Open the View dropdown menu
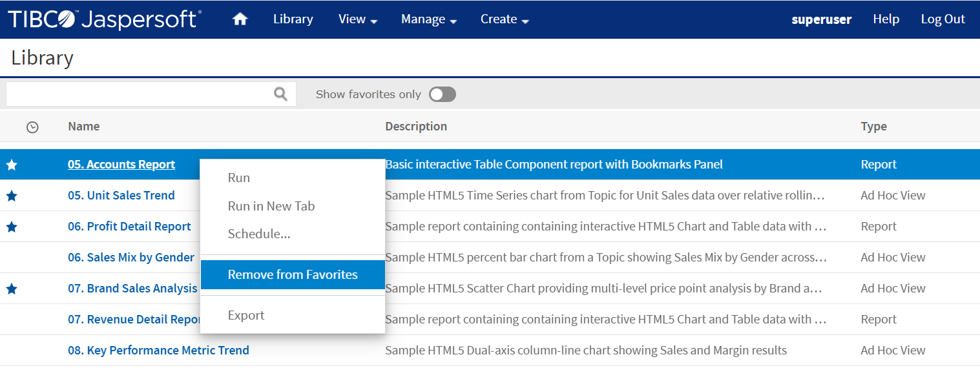Screen dimensions: 980x368 click(x=358, y=19)
